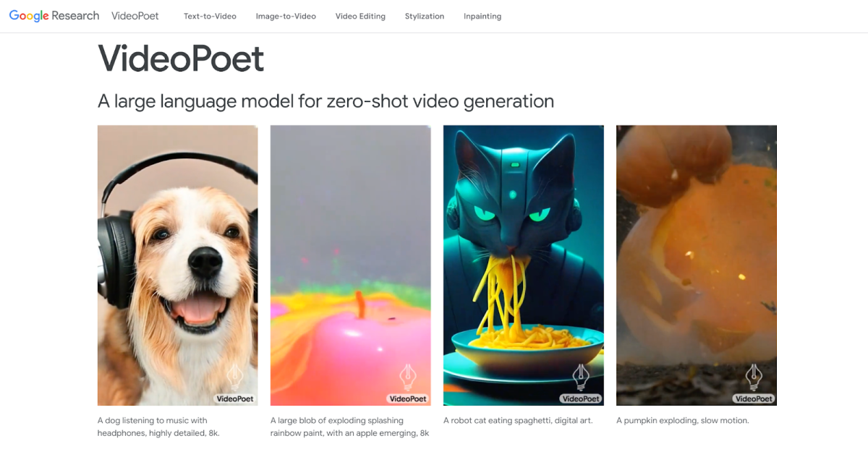
Task: Click the large VideoPoet page title
Action: click(x=182, y=58)
